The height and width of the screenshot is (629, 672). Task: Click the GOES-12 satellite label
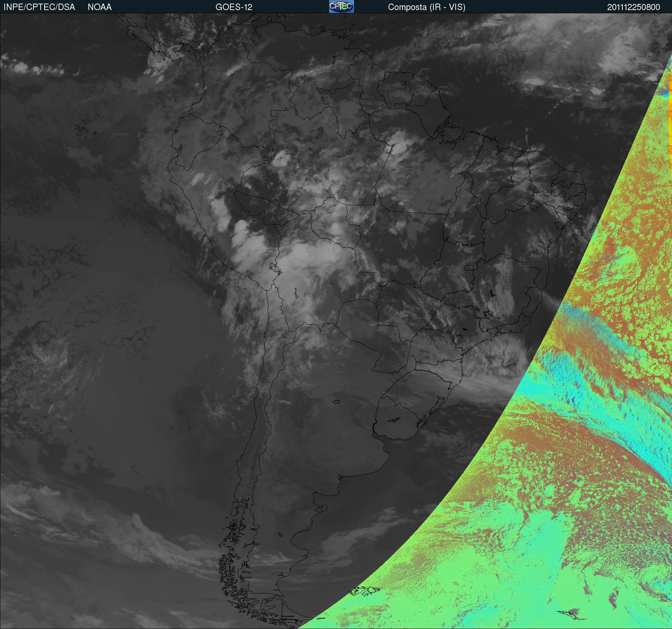234,7
